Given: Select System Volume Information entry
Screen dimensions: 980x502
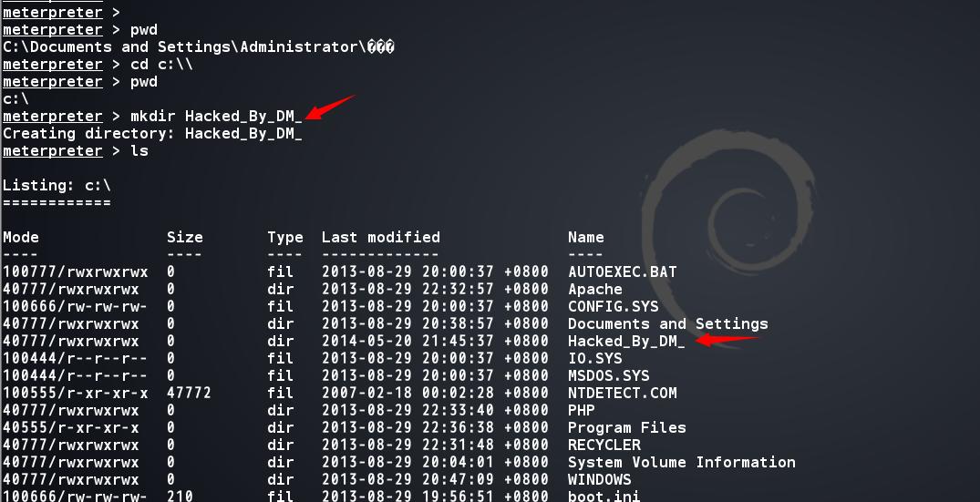Looking at the screenshot, I should click(x=681, y=462).
